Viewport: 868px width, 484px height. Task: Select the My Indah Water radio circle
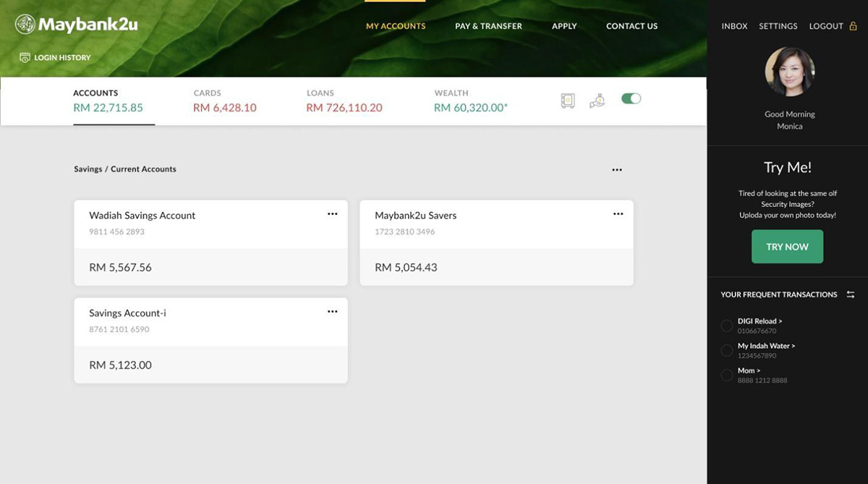pyautogui.click(x=727, y=350)
